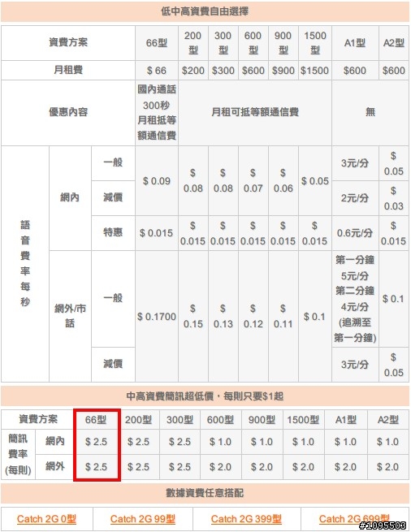The height and width of the screenshot is (532, 411).
Task: Open the Catch 2G 99型 link
Action: click(143, 519)
